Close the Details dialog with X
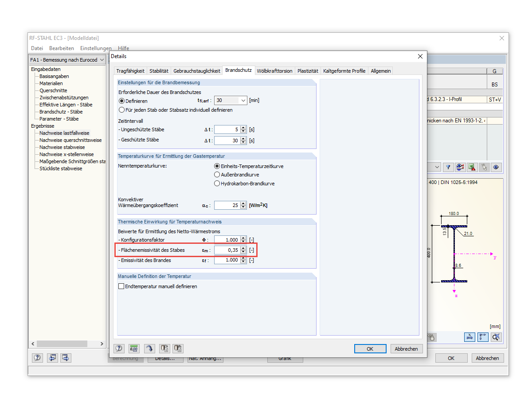This screenshot has width=532, height=399. click(x=420, y=56)
